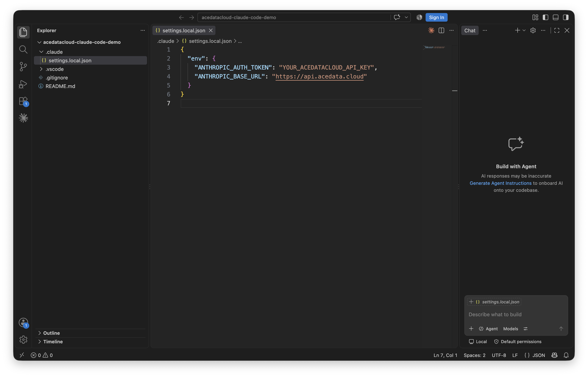588x377 pixels.
Task: Open ellipsis next to Chat tab
Action: [x=485, y=30]
